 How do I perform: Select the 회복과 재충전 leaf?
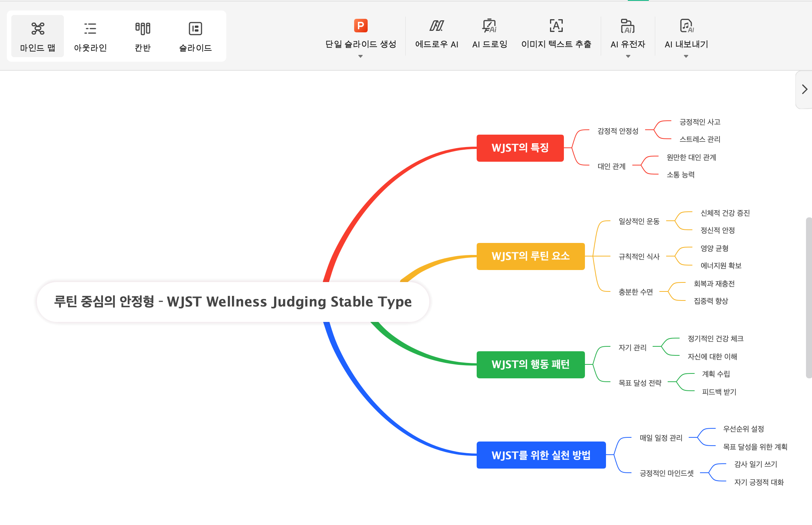coord(714,284)
